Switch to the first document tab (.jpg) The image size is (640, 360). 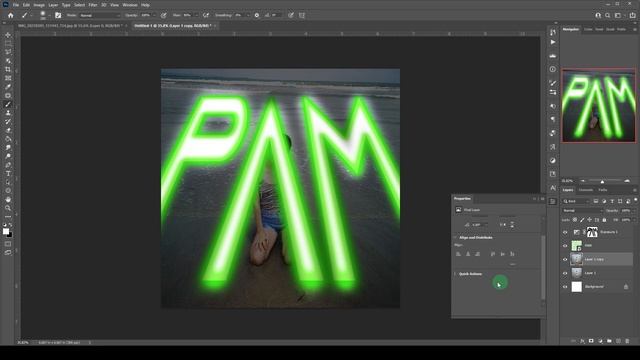70,26
